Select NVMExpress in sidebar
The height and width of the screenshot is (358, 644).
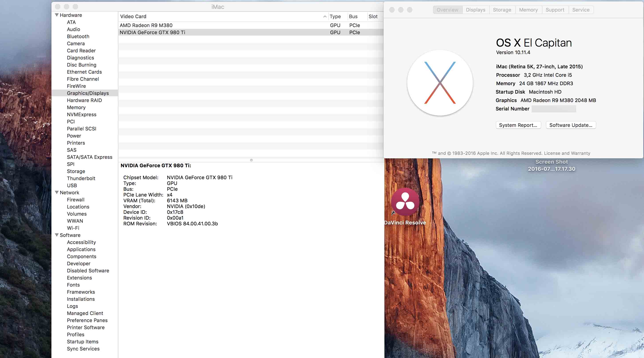click(x=82, y=115)
